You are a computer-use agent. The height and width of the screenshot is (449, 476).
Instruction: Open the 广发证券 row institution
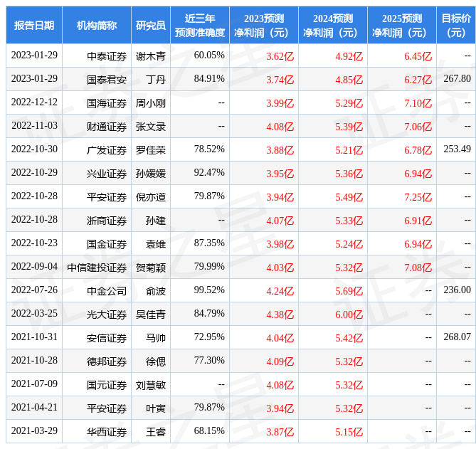(x=107, y=150)
